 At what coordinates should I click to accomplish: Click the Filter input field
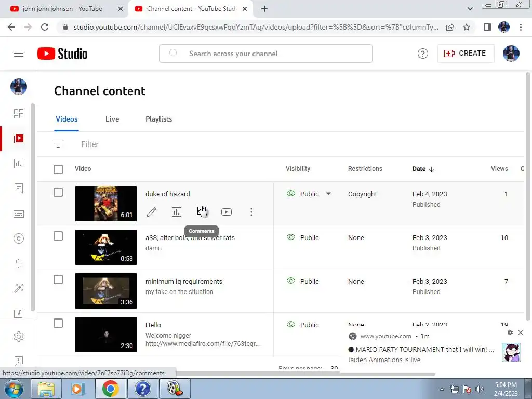(89, 144)
